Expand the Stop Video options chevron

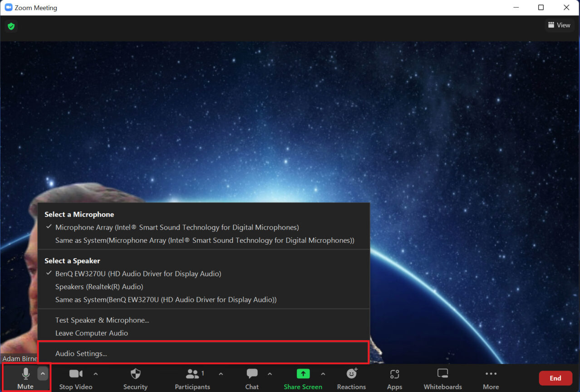coord(95,374)
